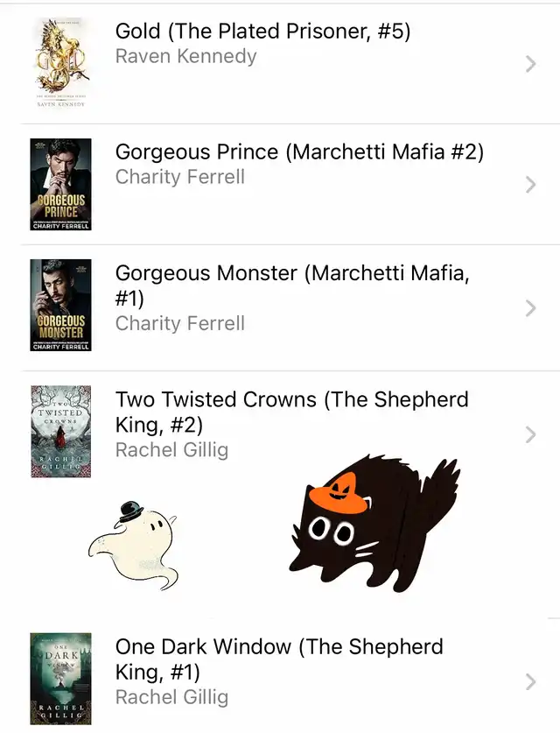The height and width of the screenshot is (733, 560).
Task: Expand the Gold (The Plated Prisoner) chevron
Action: pos(530,63)
